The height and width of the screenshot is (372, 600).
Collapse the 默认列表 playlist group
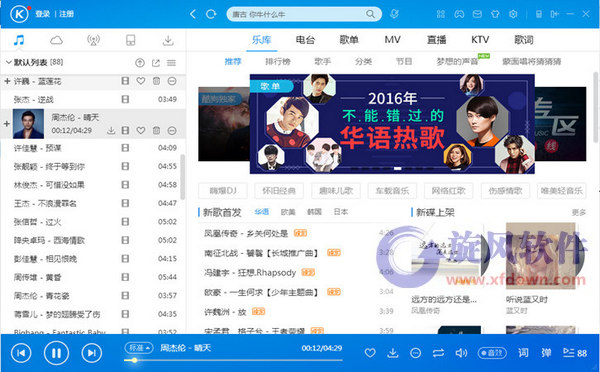[x=8, y=62]
